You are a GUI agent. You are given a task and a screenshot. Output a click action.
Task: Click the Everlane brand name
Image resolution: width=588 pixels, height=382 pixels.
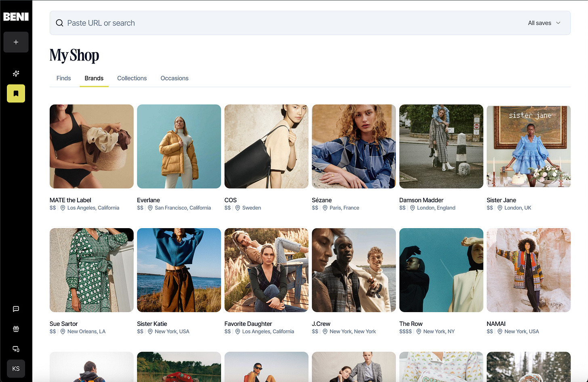click(148, 200)
